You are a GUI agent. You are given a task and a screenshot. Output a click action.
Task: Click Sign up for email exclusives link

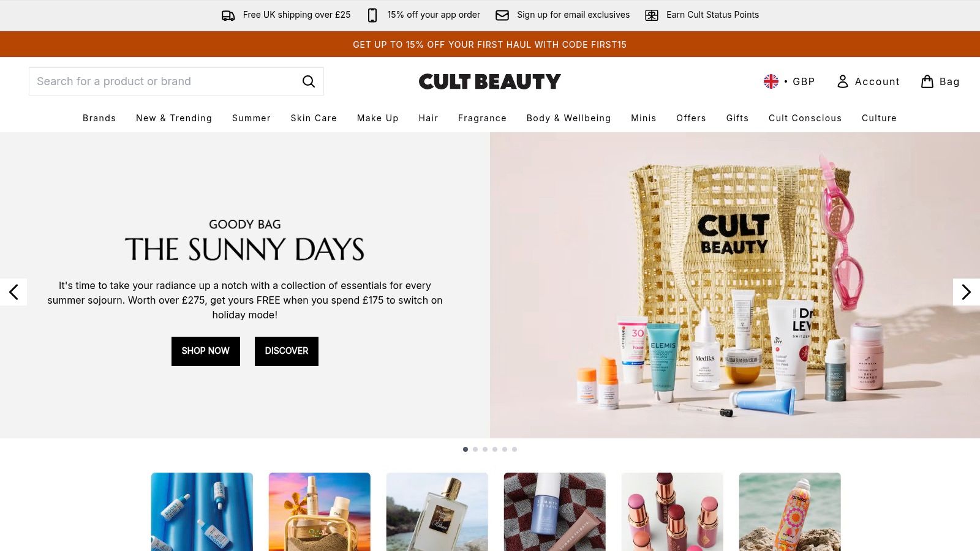(573, 15)
